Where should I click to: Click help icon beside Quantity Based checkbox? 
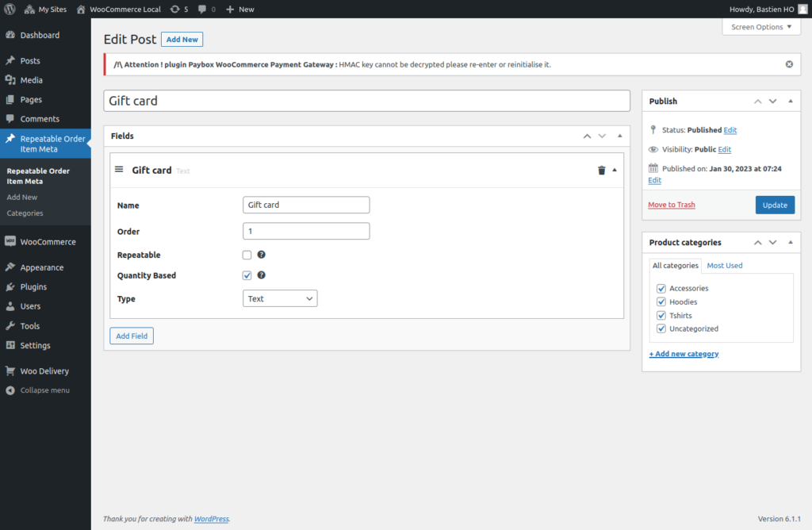tap(261, 275)
